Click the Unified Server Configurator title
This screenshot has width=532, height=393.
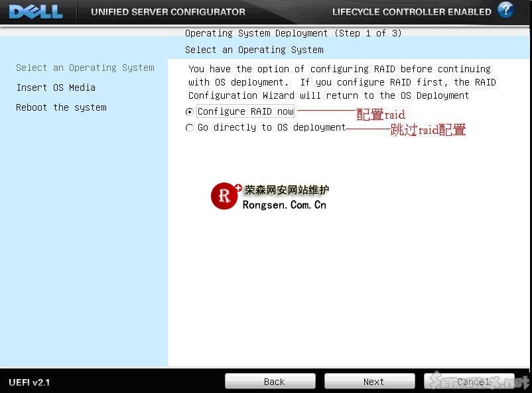168,12
